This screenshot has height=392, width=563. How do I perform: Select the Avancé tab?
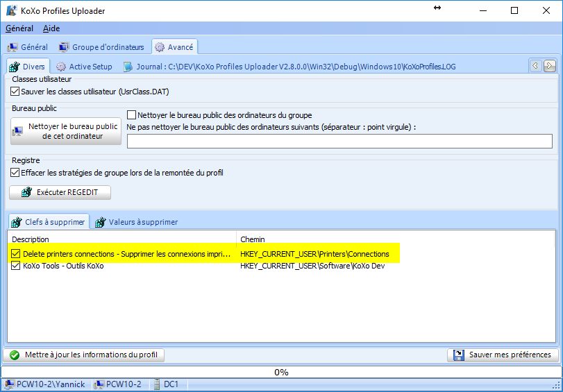pos(174,47)
